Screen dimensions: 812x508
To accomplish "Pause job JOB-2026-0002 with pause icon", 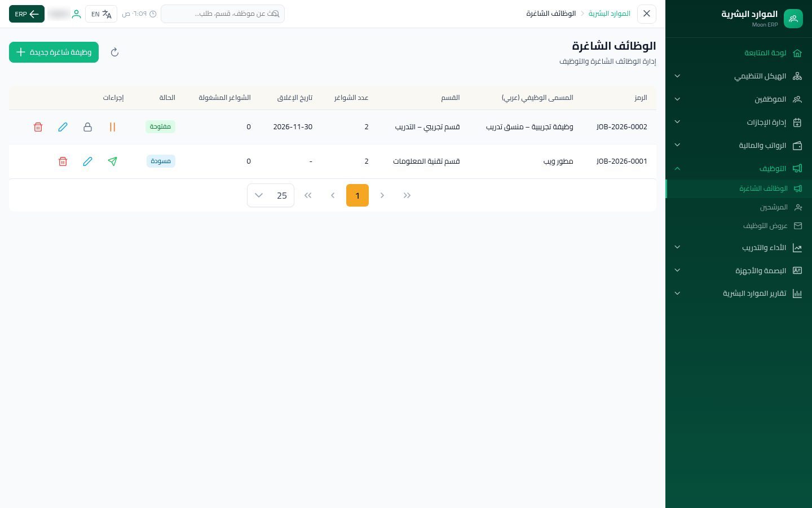I will point(112,127).
